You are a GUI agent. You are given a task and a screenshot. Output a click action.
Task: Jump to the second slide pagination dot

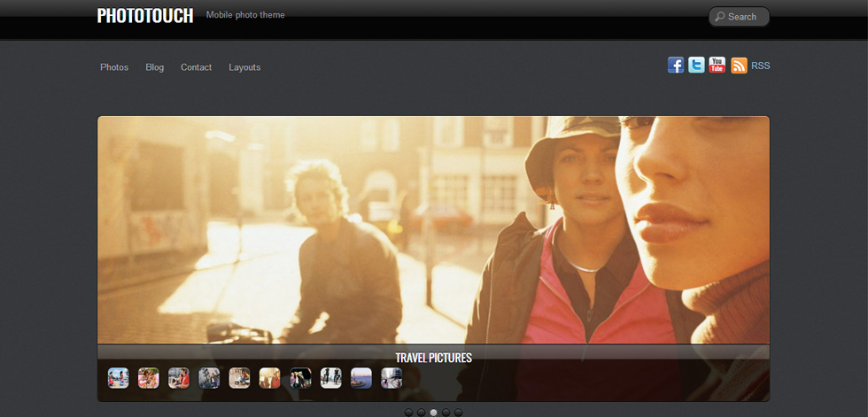(x=422, y=413)
